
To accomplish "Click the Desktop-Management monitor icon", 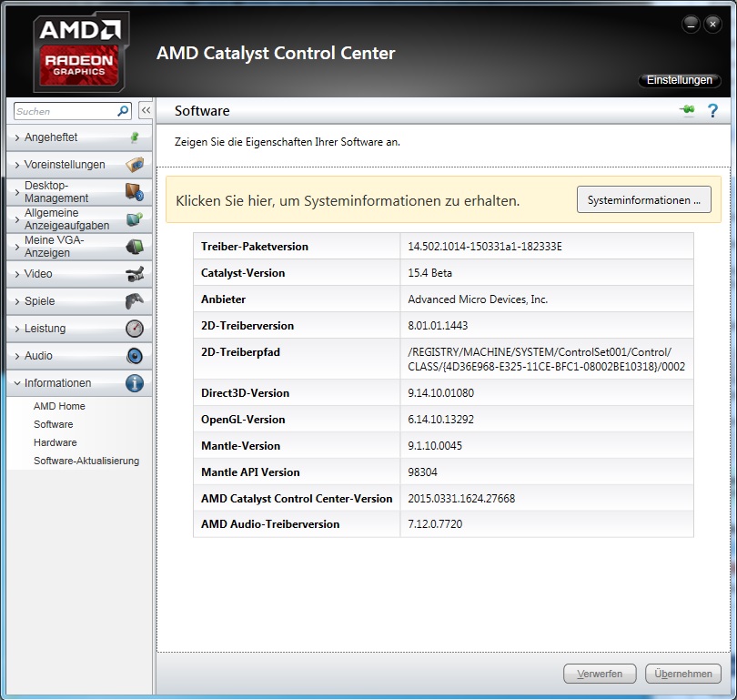I will [135, 192].
